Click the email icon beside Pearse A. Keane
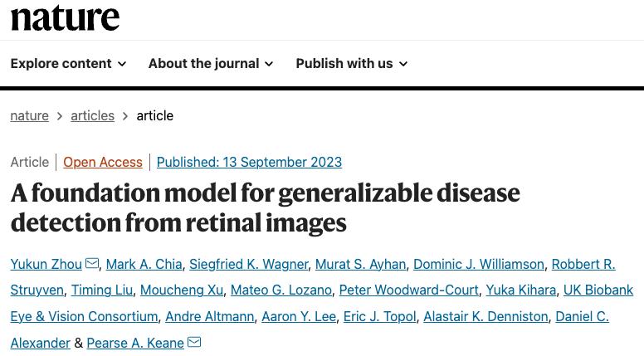 (x=194, y=342)
